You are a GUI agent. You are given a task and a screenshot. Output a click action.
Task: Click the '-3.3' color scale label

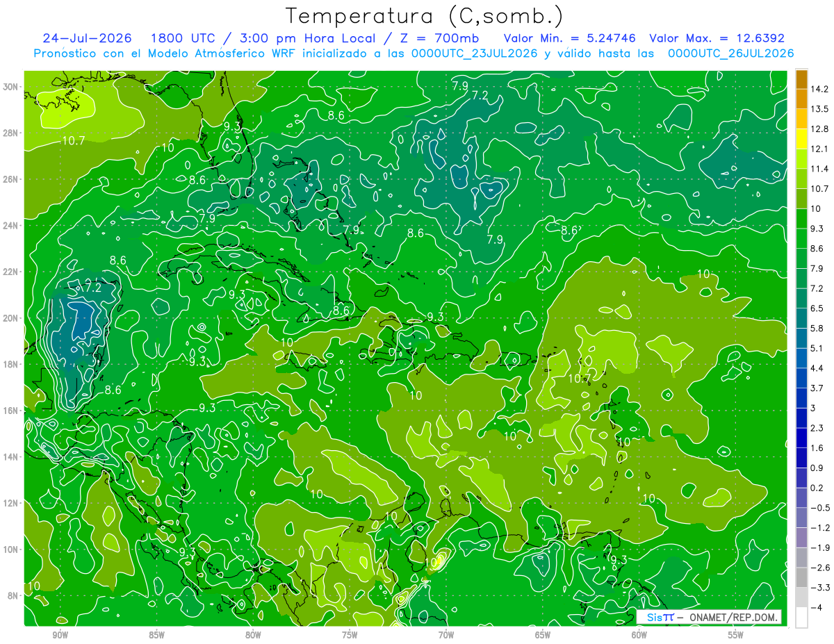coord(819,587)
